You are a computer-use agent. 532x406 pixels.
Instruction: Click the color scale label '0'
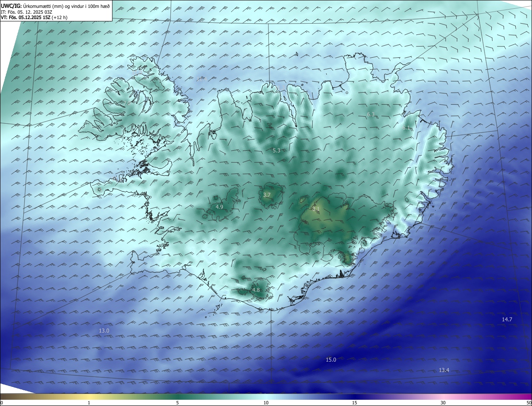tap(2, 403)
